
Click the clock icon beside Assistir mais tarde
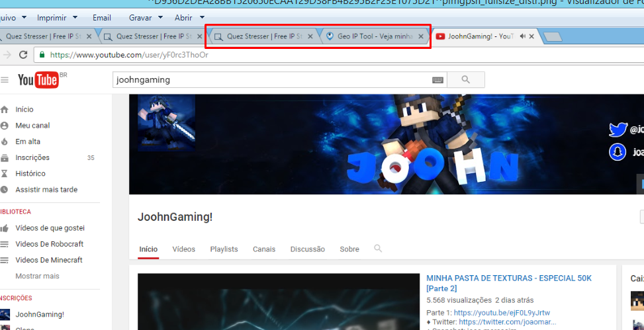5,189
